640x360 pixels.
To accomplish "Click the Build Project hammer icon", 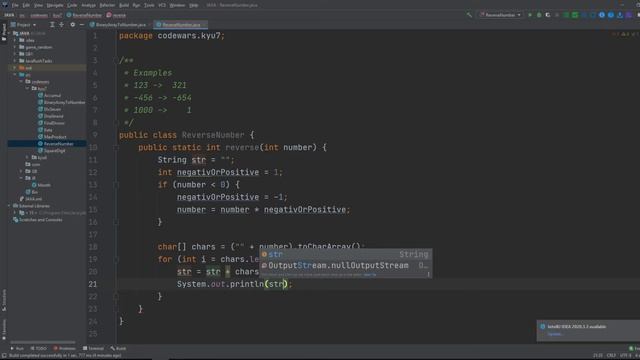I will pyautogui.click(x=469, y=15).
